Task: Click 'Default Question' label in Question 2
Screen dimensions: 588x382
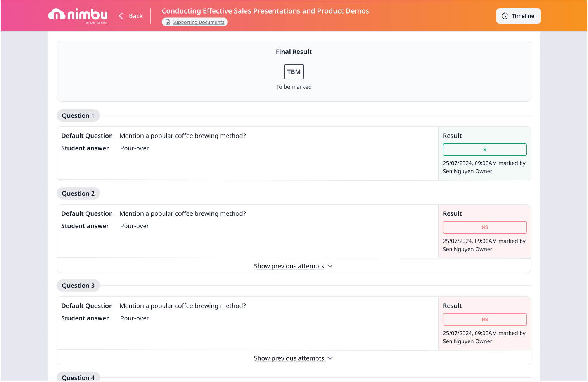Action: click(x=87, y=213)
